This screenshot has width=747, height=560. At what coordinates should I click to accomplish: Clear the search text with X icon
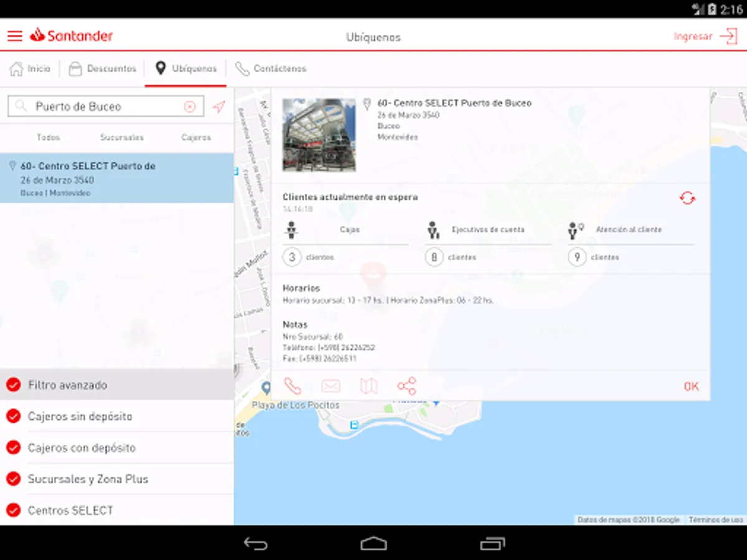190,106
